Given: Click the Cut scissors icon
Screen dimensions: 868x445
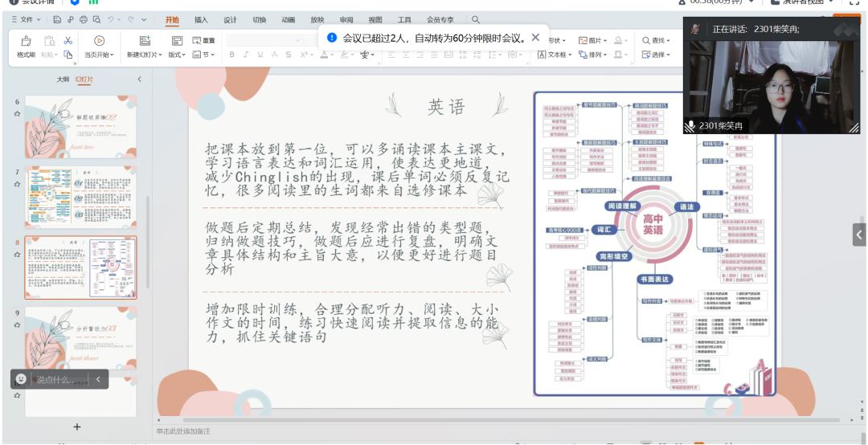Looking at the screenshot, I should point(68,40).
